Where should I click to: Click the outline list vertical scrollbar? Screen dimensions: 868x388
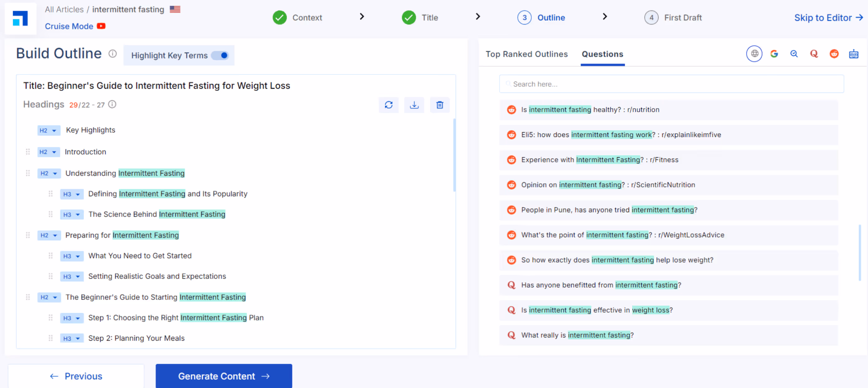(454, 155)
